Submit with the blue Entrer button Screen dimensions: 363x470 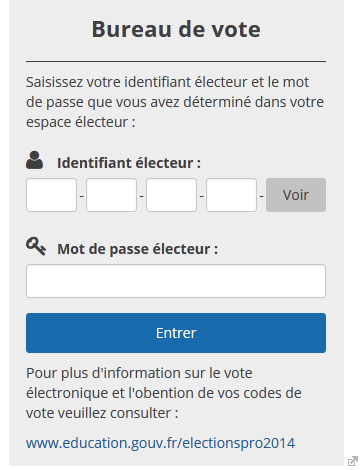pos(176,333)
